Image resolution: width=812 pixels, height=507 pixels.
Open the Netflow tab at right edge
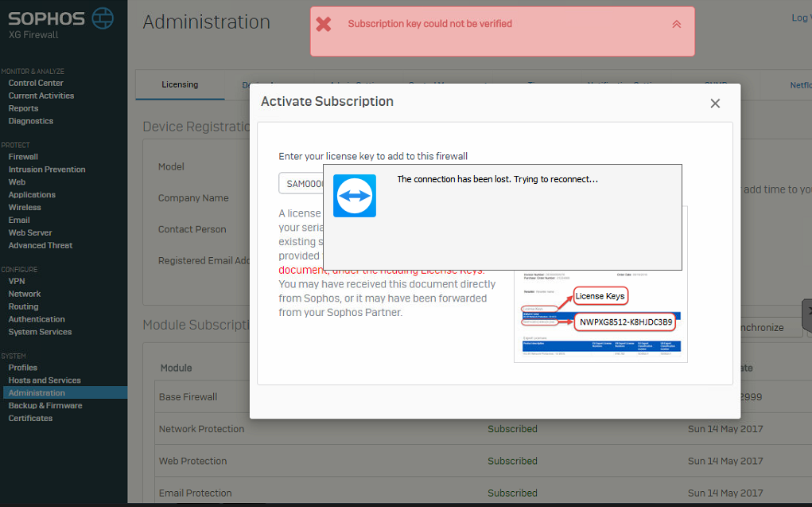coord(801,85)
